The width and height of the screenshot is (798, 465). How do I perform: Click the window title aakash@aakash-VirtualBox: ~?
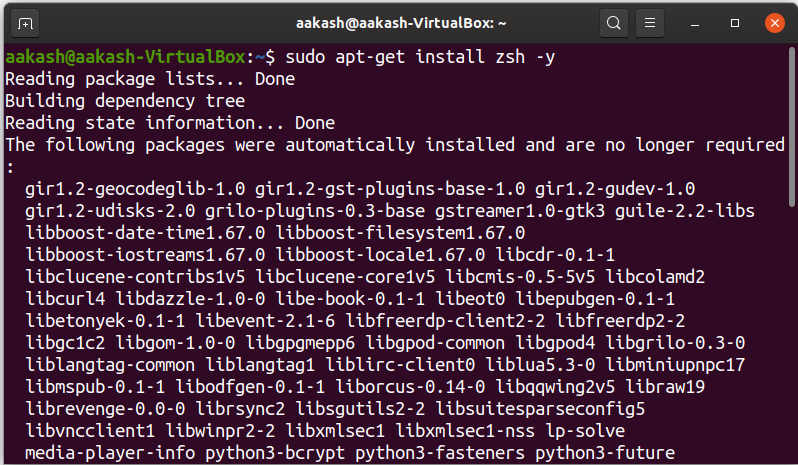click(x=401, y=23)
